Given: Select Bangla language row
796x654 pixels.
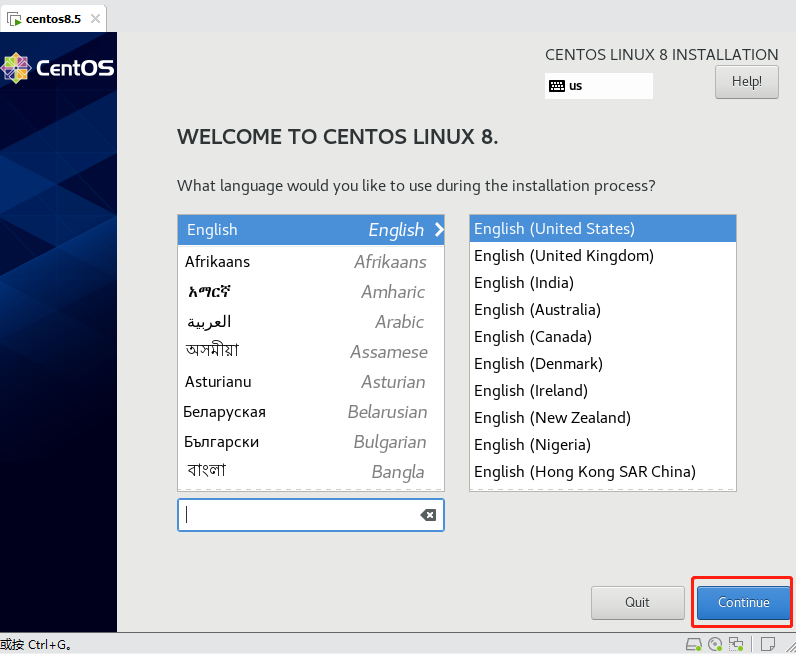Looking at the screenshot, I should 311,472.
